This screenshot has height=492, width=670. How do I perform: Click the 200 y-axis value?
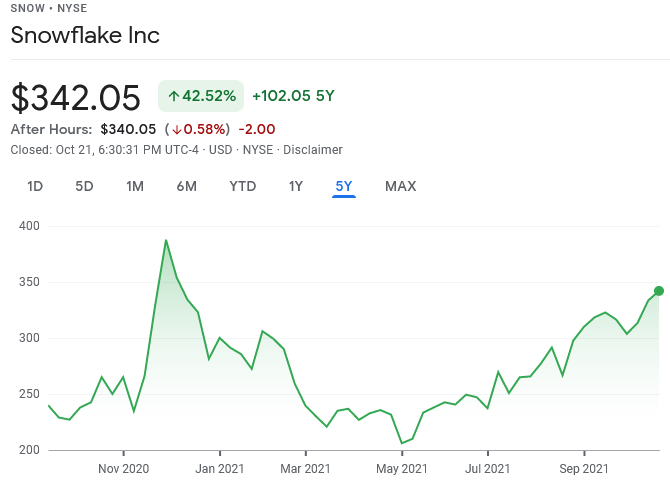(x=29, y=450)
